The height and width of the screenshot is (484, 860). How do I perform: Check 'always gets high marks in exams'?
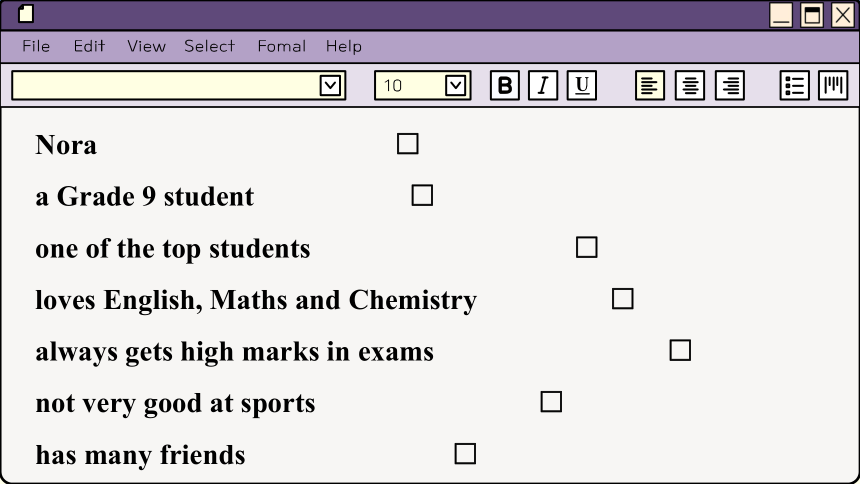click(680, 350)
